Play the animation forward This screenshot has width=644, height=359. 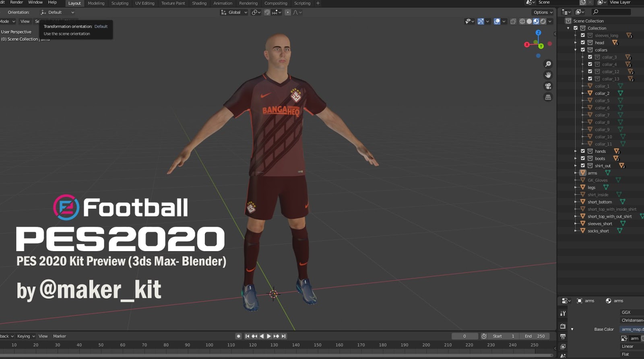[x=269, y=336]
